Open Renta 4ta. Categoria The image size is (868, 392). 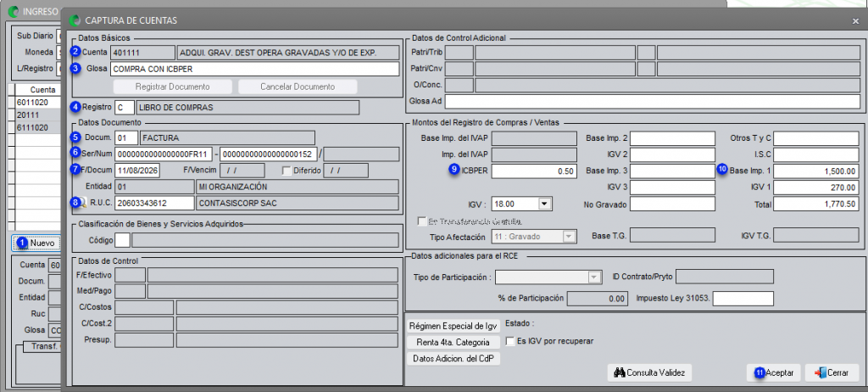[x=453, y=343]
